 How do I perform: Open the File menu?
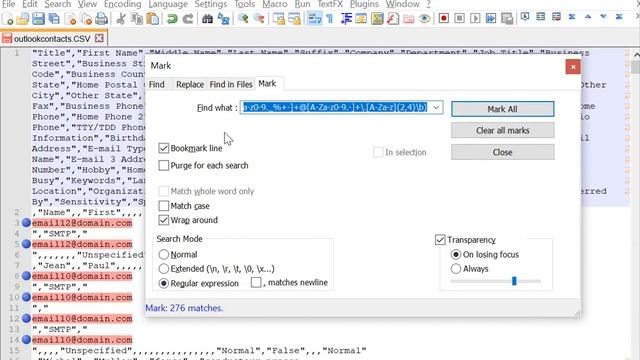pyautogui.click(x=8, y=4)
